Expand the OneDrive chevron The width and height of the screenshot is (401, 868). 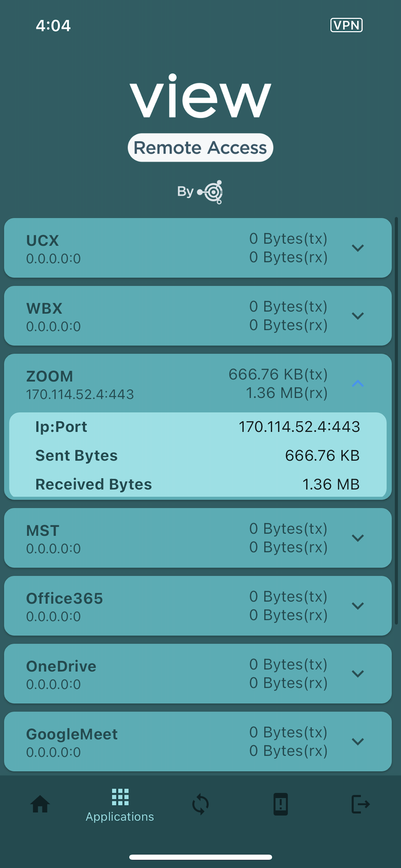(x=357, y=674)
